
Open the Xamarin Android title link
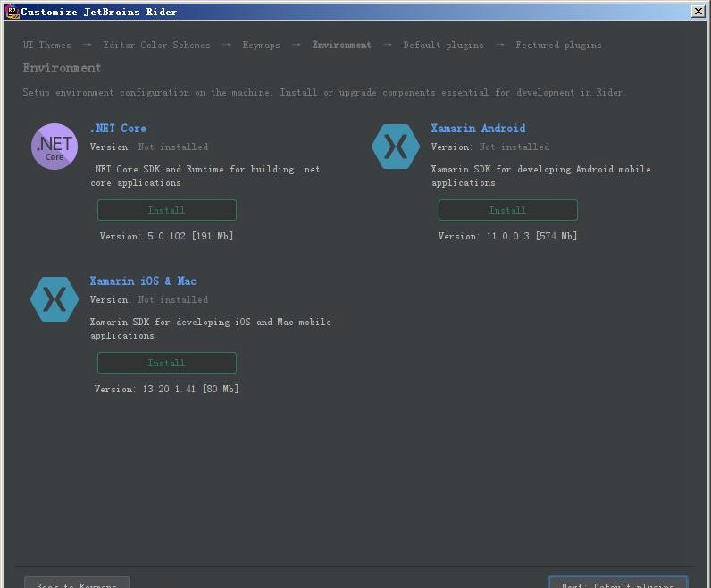(x=479, y=129)
